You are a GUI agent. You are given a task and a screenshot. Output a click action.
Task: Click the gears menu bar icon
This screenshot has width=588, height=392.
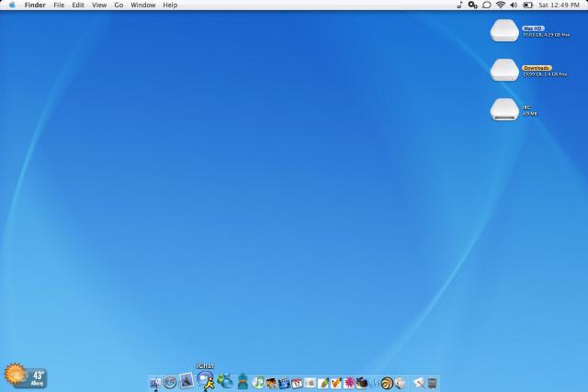pyautogui.click(x=473, y=5)
